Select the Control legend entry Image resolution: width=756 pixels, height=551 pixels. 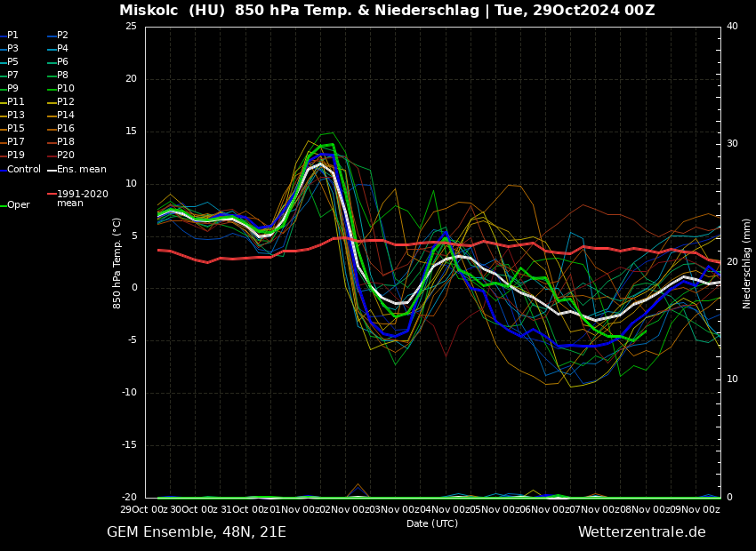[x=23, y=170]
